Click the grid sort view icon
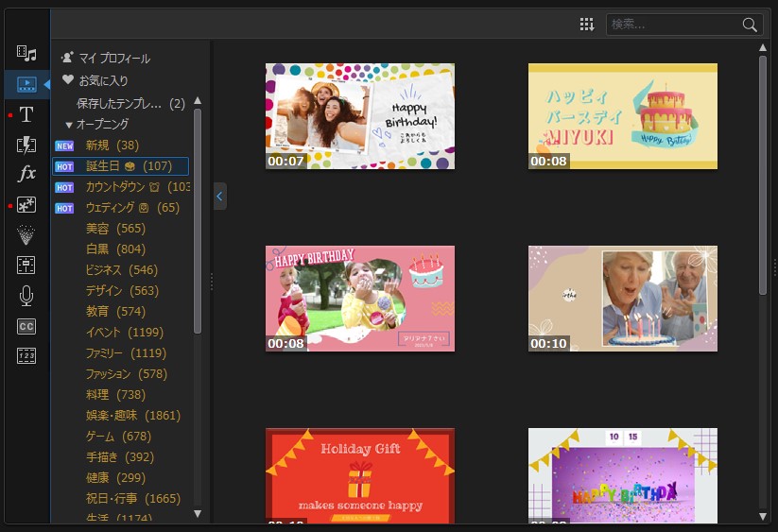778x532 pixels. pyautogui.click(x=587, y=25)
